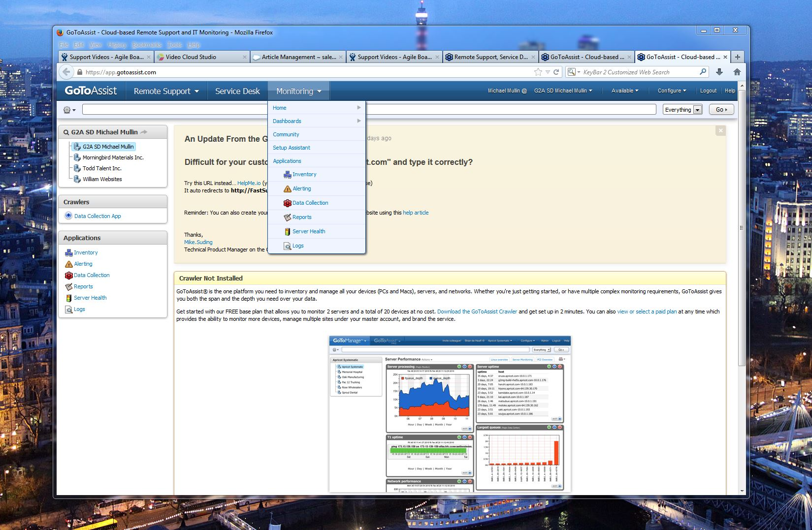Click the GoToAssist logo

coord(91,91)
